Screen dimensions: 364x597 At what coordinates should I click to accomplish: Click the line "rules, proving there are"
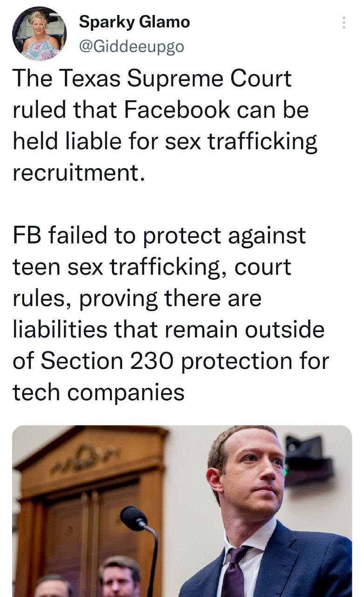click(137, 298)
